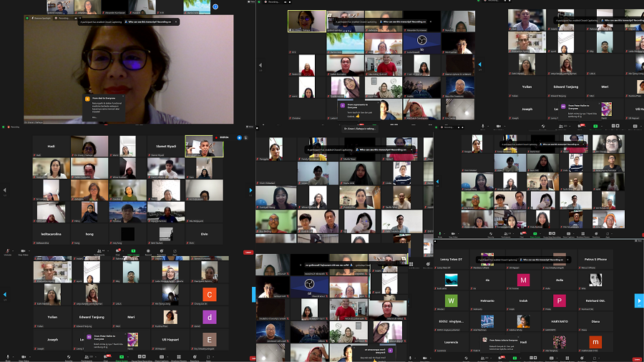Click green Share Screen in Slamet Riyadi window
The image size is (644, 362).
point(133,251)
